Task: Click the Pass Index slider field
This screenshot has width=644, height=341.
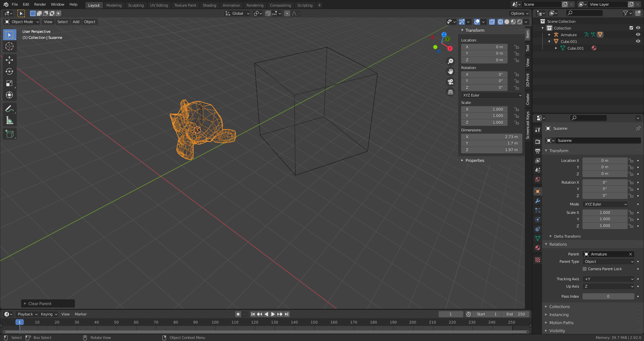Action: 608,296
